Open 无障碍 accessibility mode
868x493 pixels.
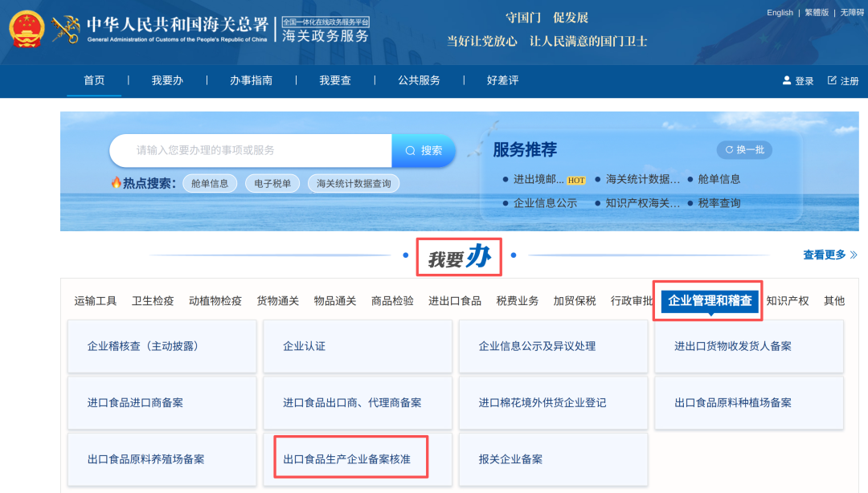pyautogui.click(x=852, y=12)
